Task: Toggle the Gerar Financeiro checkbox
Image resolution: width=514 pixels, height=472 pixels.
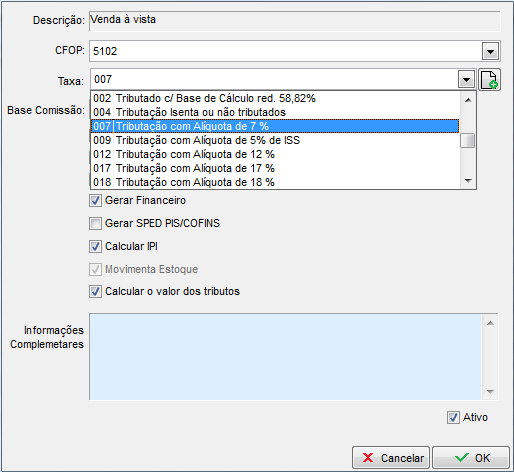Action: click(x=95, y=201)
